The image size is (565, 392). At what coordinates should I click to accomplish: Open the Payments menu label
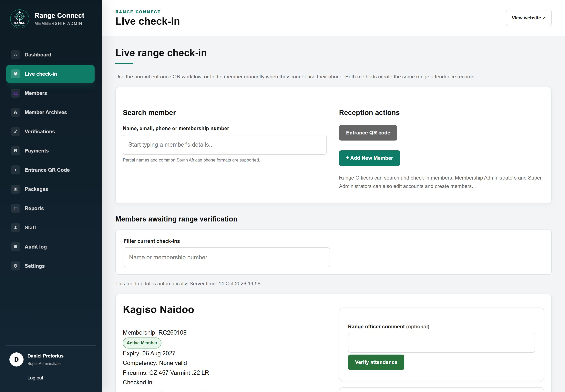point(37,151)
